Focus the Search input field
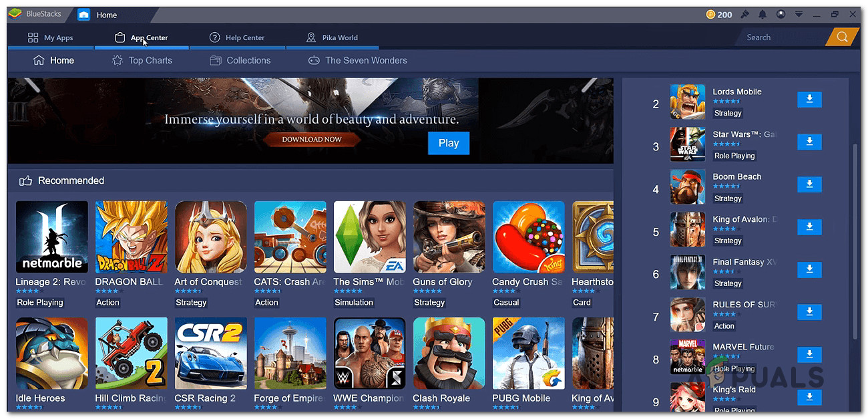The width and height of the screenshot is (868, 419). click(x=783, y=37)
